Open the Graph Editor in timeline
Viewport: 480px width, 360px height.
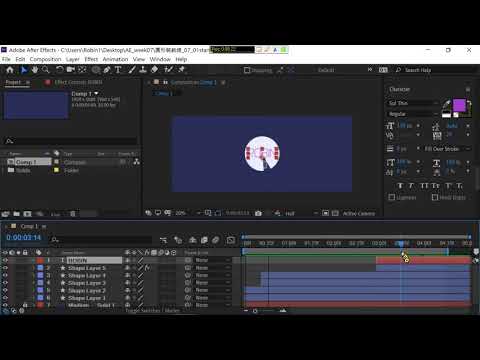point(231,240)
